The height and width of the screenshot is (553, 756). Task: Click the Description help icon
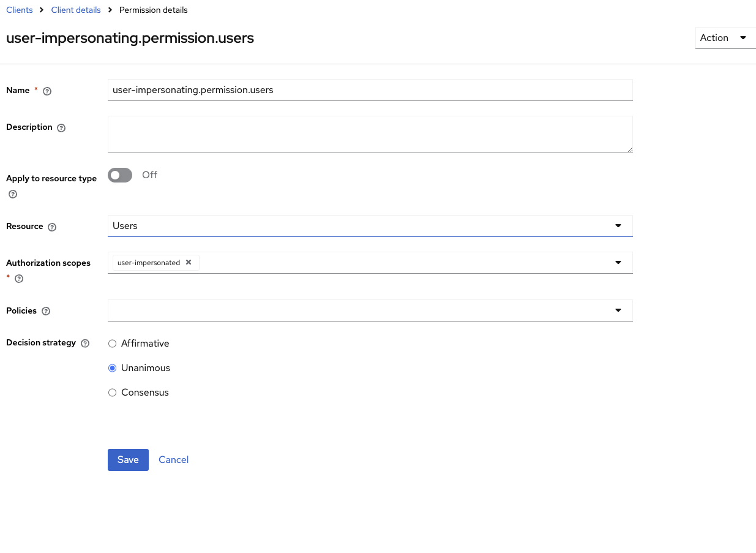coord(61,127)
